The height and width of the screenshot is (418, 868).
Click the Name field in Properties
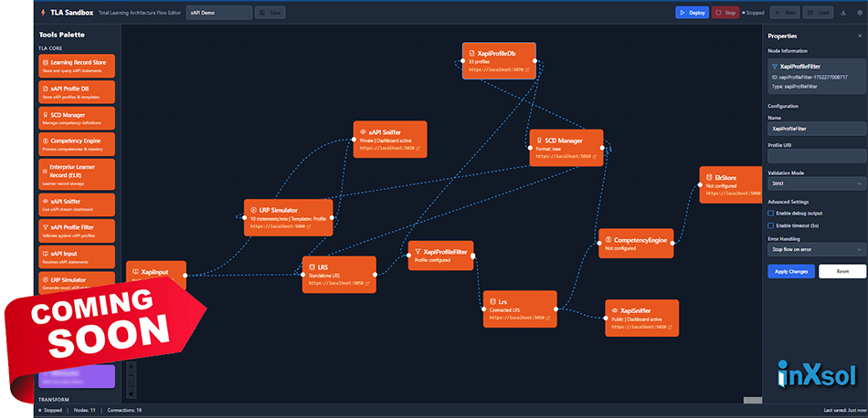817,129
